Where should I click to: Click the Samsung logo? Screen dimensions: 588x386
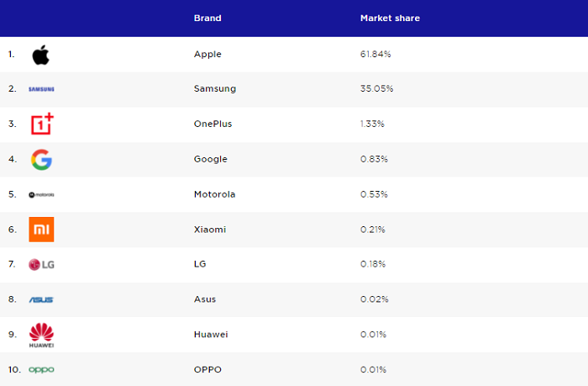point(41,89)
